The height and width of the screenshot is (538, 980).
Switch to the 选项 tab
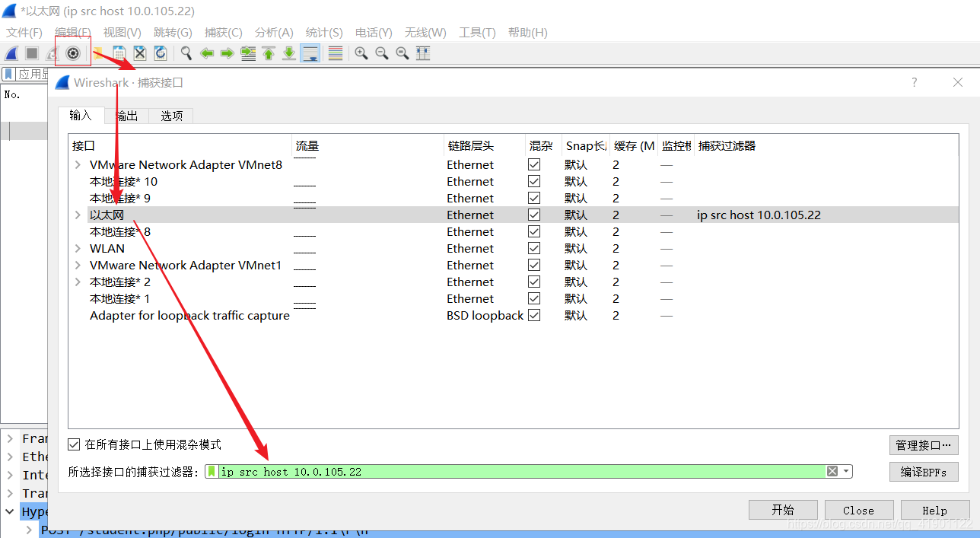pyautogui.click(x=171, y=116)
